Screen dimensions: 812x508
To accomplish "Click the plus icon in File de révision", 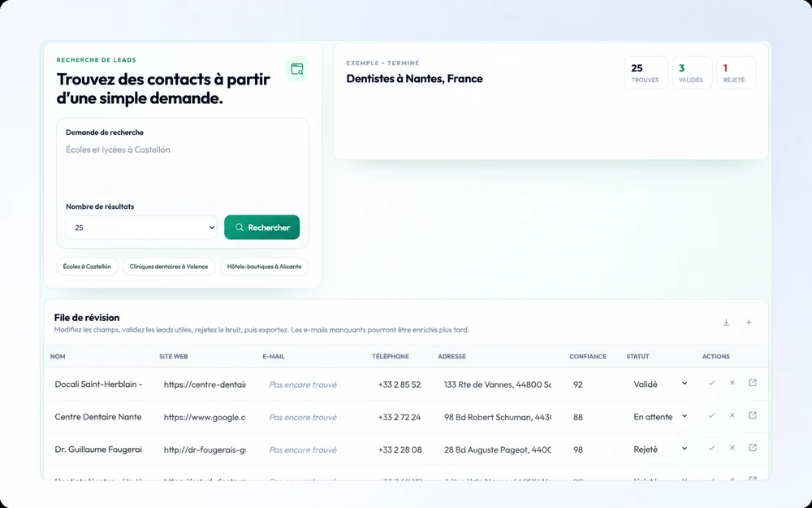I will click(x=749, y=323).
